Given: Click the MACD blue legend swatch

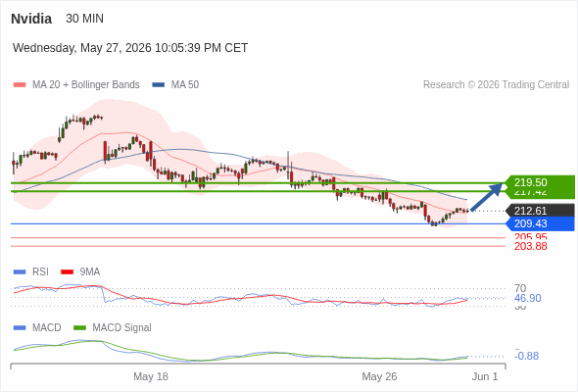Looking at the screenshot, I should 20,328.
